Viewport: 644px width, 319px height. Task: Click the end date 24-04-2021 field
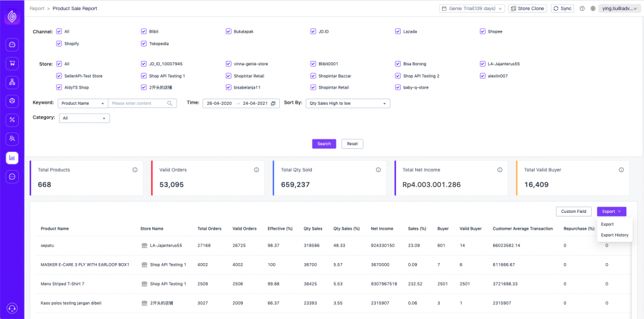click(x=255, y=104)
